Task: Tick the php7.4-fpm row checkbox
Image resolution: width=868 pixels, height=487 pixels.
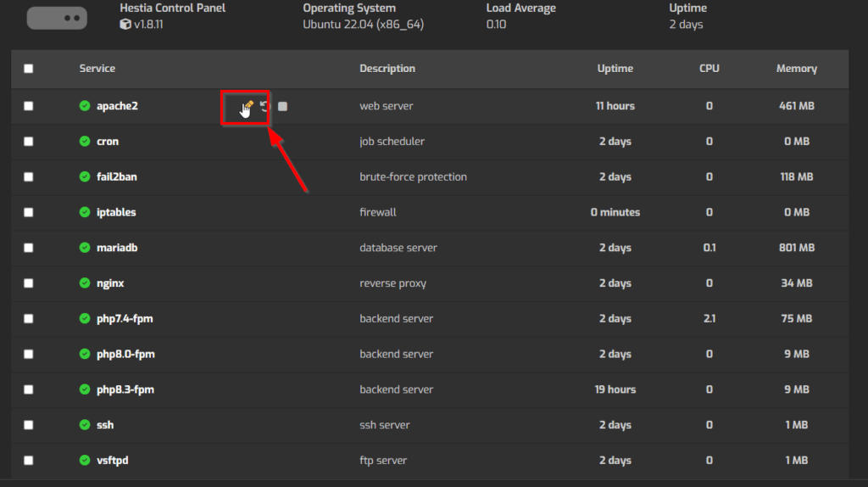Action: coord(29,318)
